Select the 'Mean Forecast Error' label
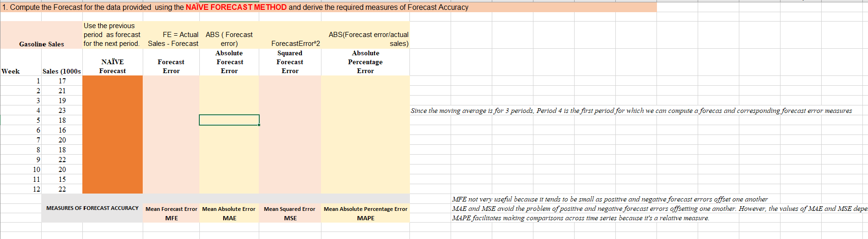This screenshot has height=239, width=868. tap(171, 209)
